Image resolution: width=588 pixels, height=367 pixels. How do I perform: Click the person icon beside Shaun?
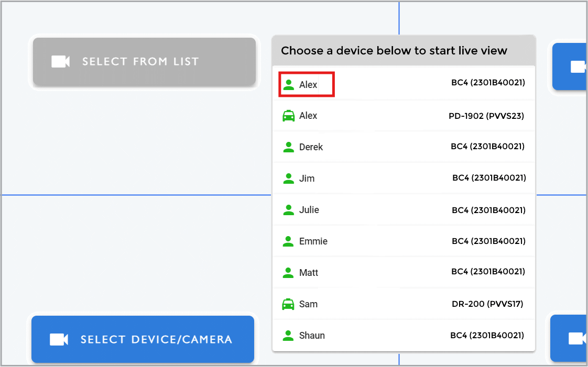click(288, 336)
